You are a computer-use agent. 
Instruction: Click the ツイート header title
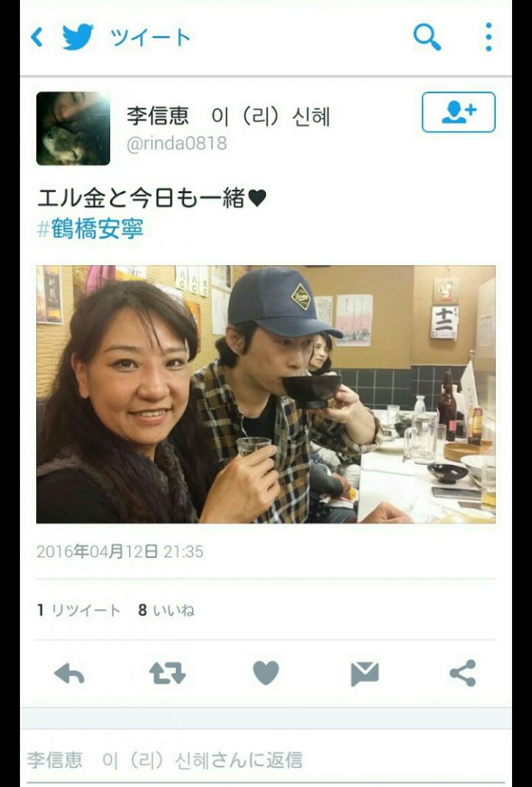point(150,38)
